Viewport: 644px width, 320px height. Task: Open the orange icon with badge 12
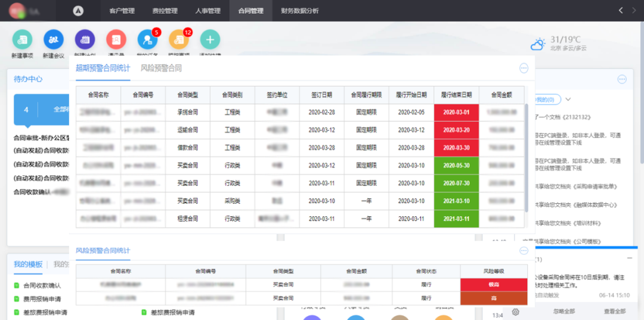click(x=178, y=40)
